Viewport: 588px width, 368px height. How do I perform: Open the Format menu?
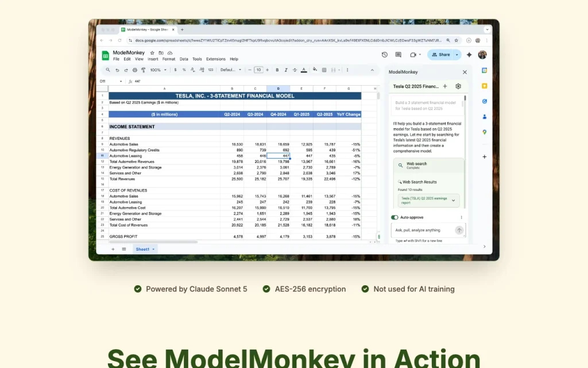pyautogui.click(x=169, y=59)
